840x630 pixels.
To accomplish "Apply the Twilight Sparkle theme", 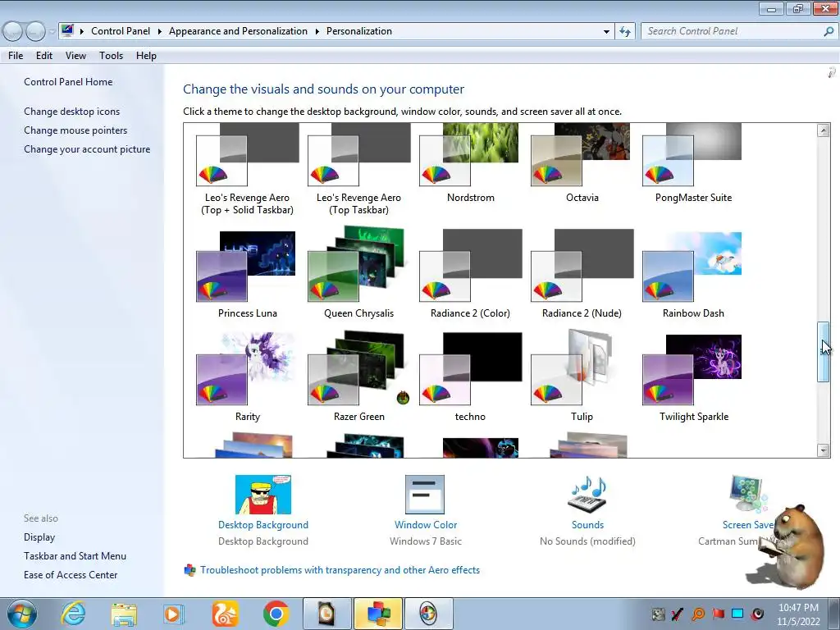I will pos(692,378).
